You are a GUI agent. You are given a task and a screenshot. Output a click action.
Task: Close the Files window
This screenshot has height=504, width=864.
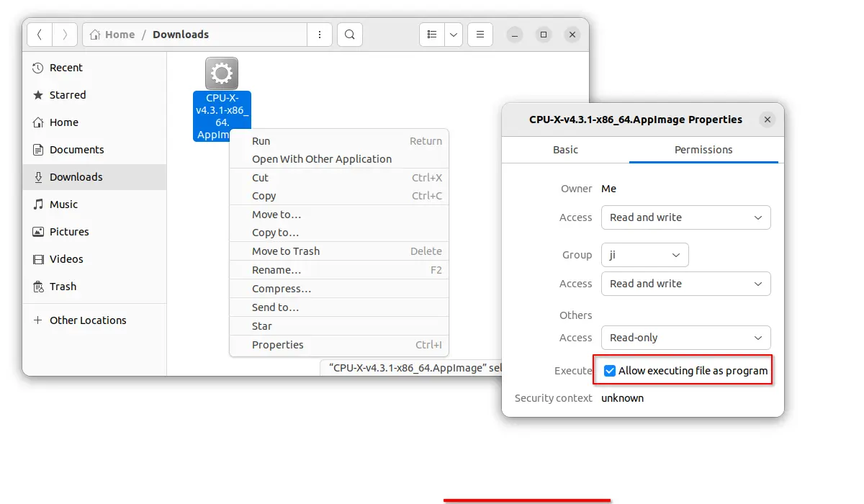572,35
